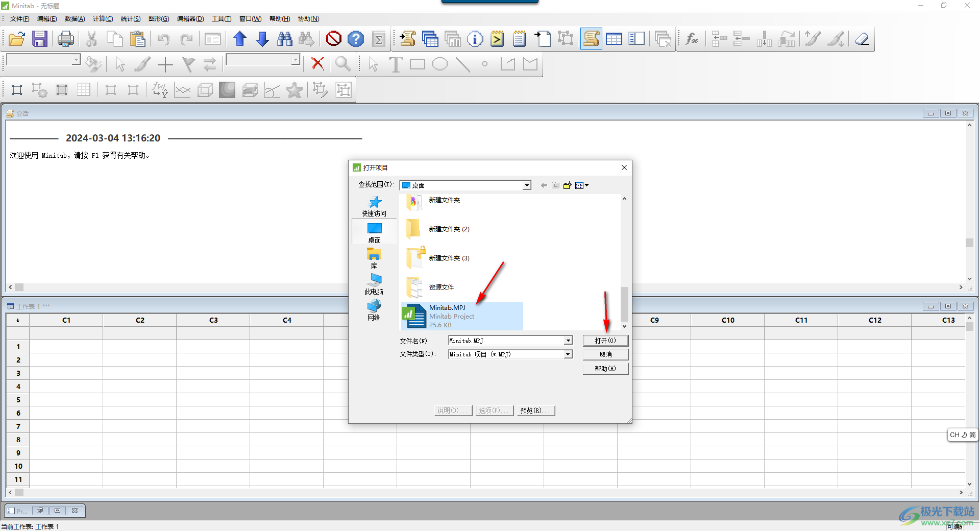Open the 计算(C) menu
The width and height of the screenshot is (980, 531).
[x=103, y=19]
